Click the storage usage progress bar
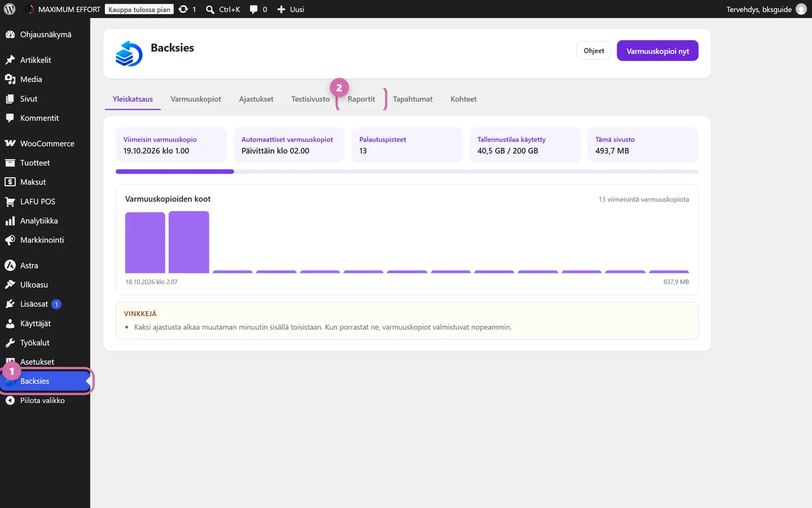 click(407, 171)
